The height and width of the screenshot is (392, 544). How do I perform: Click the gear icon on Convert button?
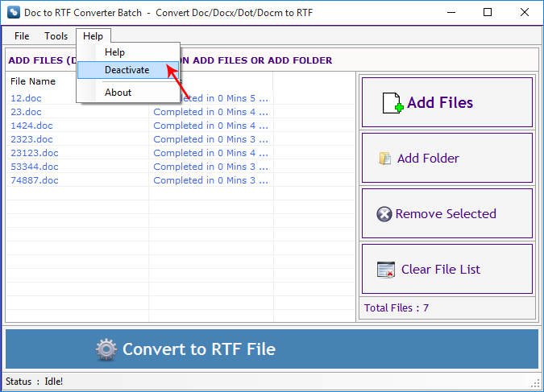(106, 349)
